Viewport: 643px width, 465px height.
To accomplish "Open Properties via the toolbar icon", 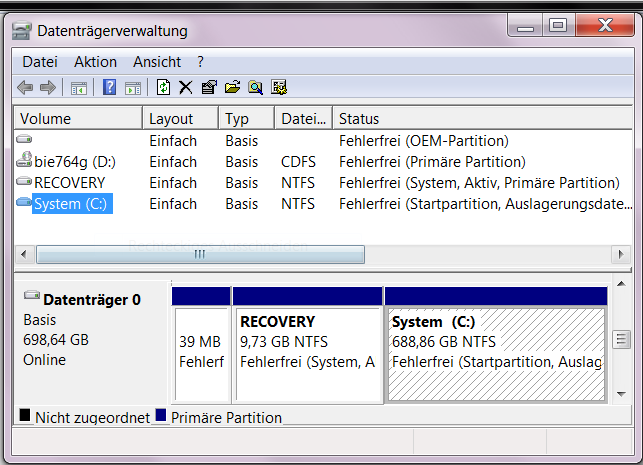I will [x=208, y=88].
